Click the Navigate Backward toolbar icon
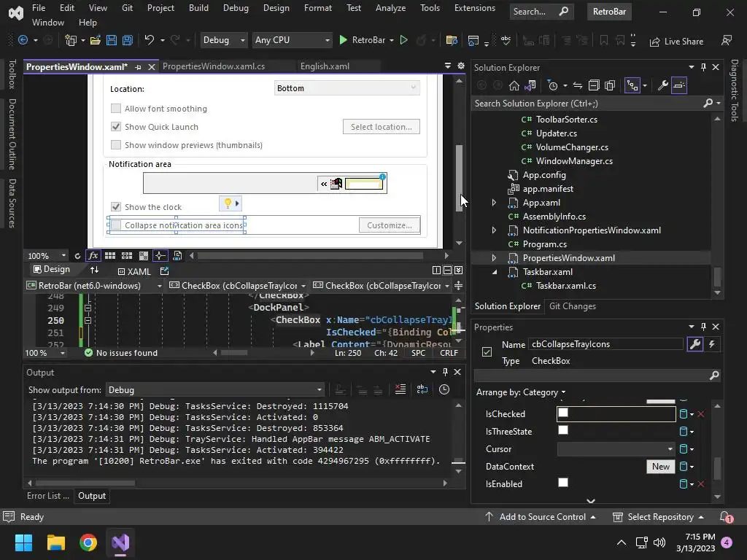The width and height of the screenshot is (747, 560). pyautogui.click(x=23, y=41)
